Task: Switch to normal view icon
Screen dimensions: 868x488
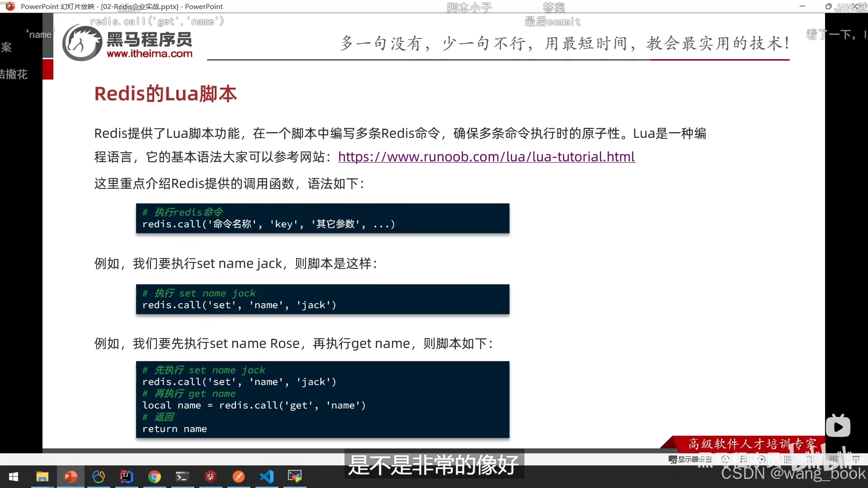Action: 788,459
